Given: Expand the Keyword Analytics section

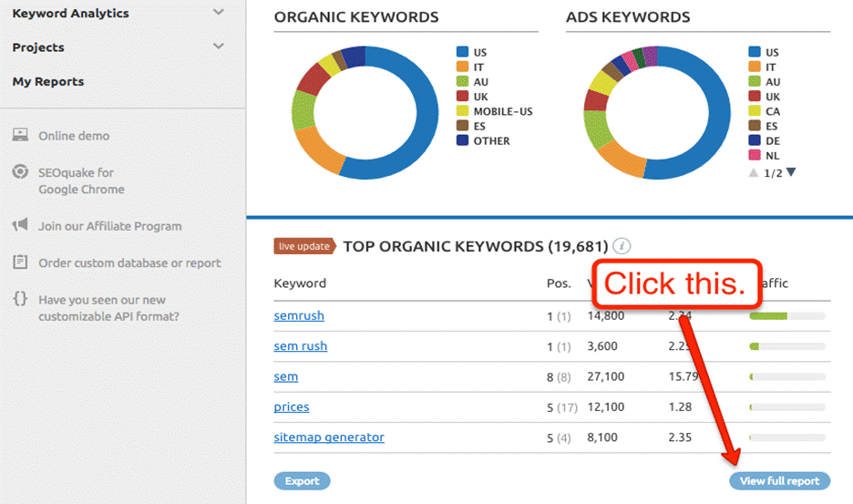Looking at the screenshot, I should pyautogui.click(x=218, y=13).
